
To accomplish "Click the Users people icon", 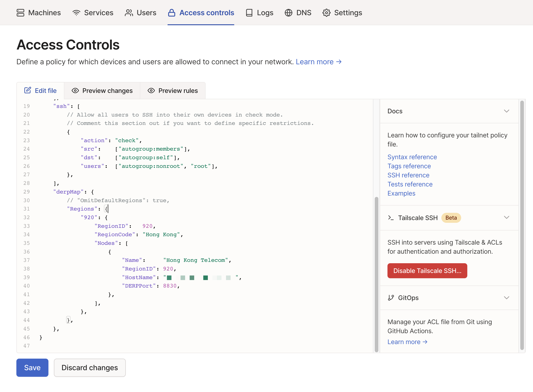I will click(129, 12).
